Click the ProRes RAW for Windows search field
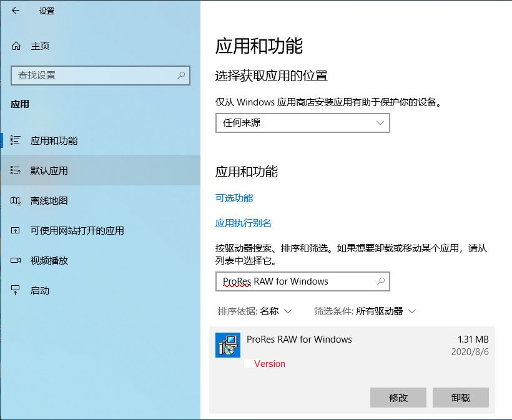Screen dimensions: 512x420 click(x=303, y=281)
